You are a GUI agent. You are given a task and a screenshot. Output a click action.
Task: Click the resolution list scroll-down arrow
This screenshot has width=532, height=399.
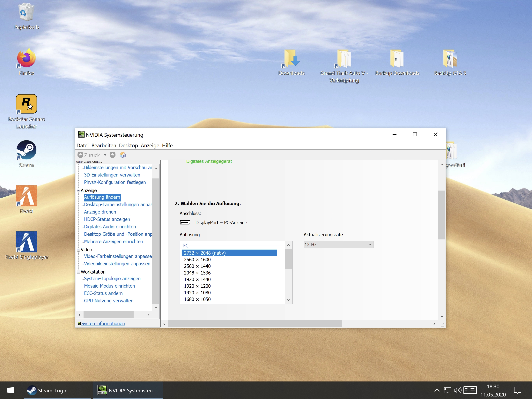click(288, 300)
